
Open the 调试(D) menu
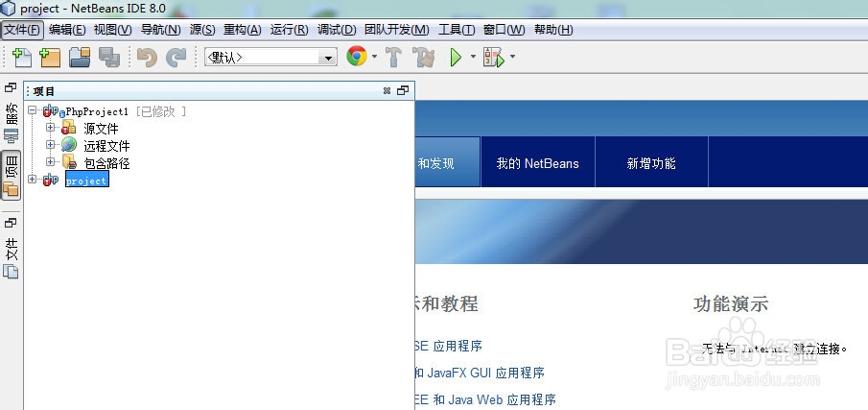tap(337, 30)
